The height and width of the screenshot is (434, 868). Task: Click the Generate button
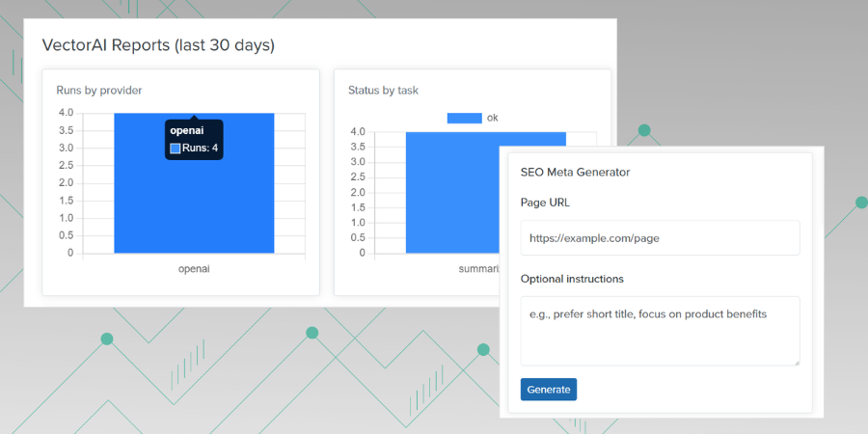[549, 390]
